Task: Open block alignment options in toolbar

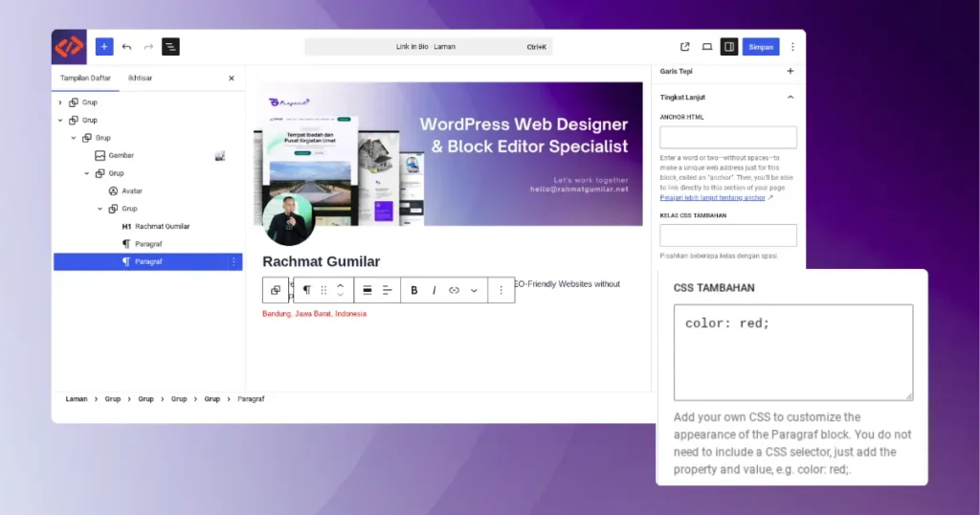Action: pyautogui.click(x=367, y=290)
